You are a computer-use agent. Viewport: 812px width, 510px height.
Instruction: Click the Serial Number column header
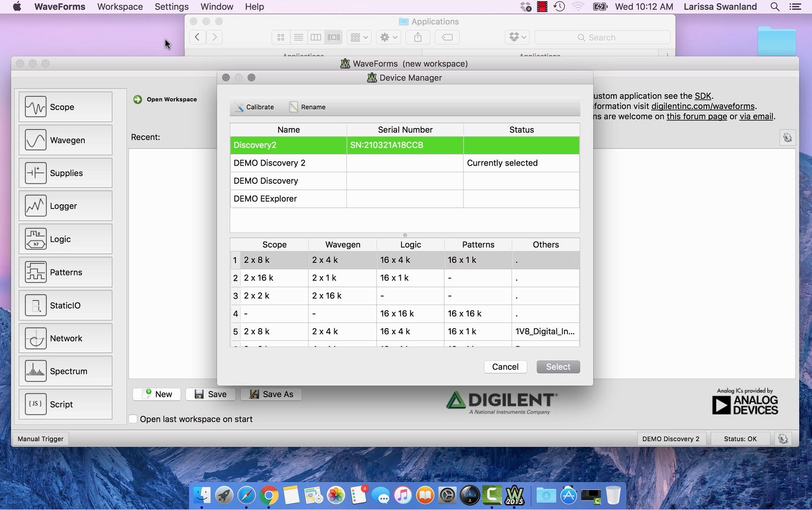point(405,130)
